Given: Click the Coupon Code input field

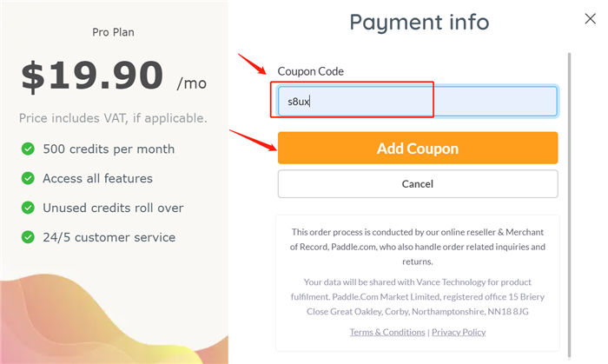Looking at the screenshot, I should click(418, 101).
